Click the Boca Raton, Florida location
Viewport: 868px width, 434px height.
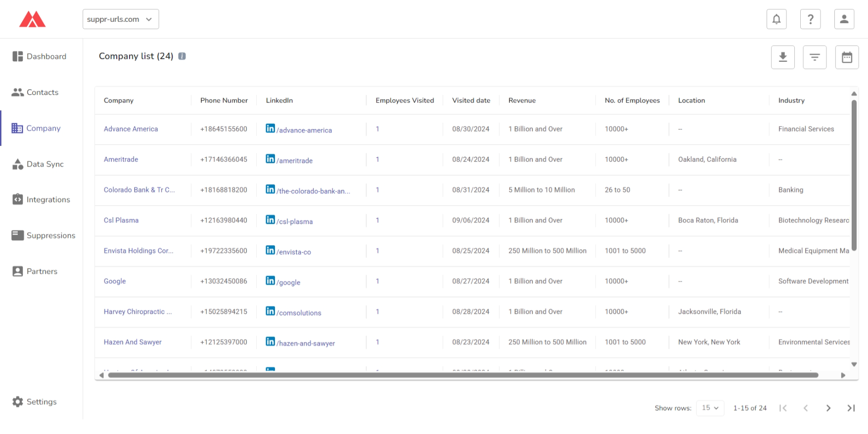[708, 220]
